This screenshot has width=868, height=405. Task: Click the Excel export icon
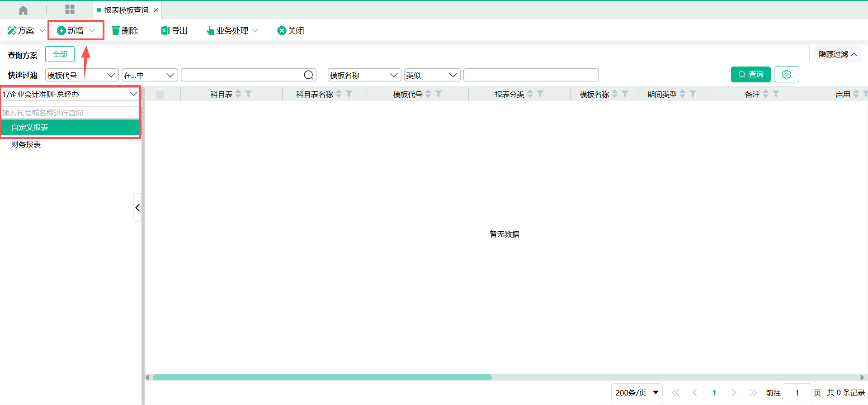pos(165,31)
